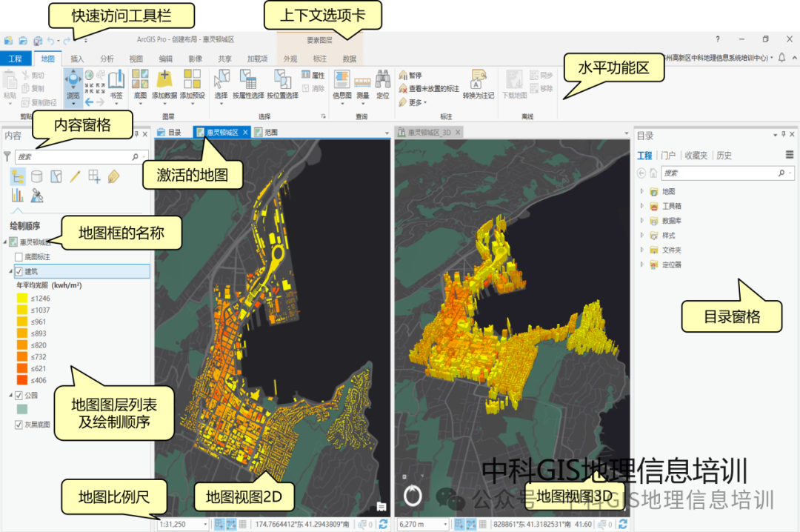This screenshot has width=800, height=532.
Task: Open Select By Location (按位置选择)
Action: 282,84
